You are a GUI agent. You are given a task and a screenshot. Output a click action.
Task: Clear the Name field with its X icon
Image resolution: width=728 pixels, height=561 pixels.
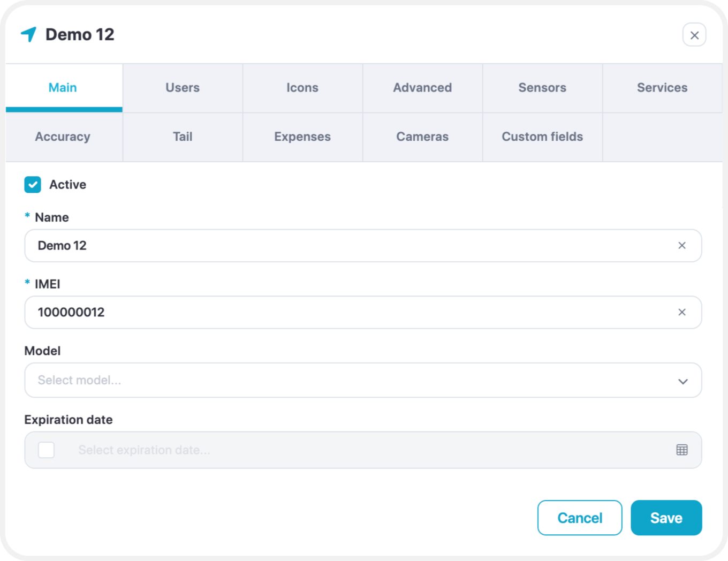(682, 246)
